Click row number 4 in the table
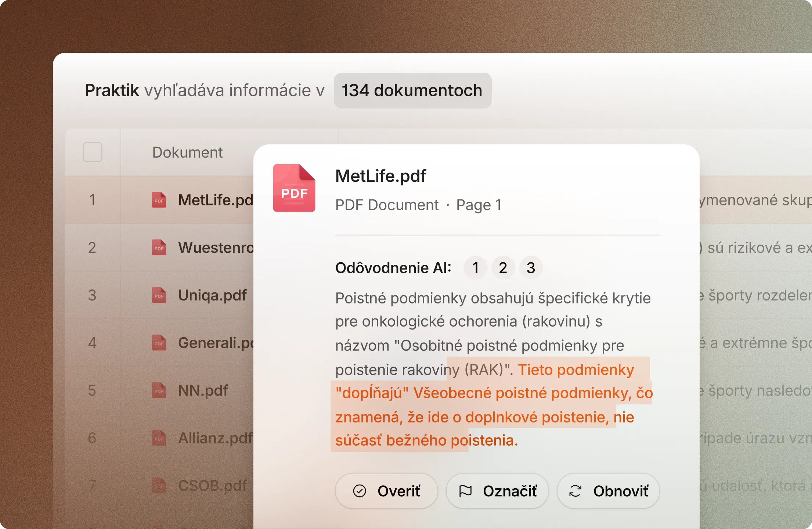The height and width of the screenshot is (529, 812). (92, 343)
